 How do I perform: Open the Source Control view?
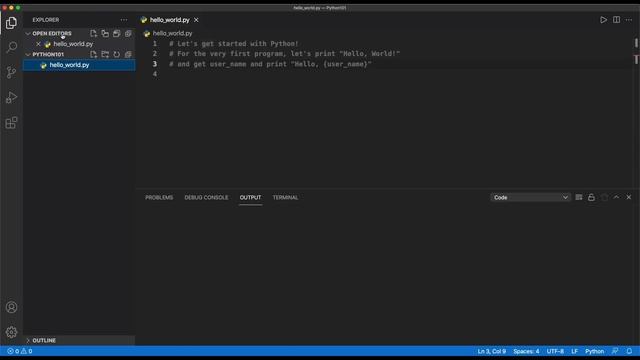(11, 72)
